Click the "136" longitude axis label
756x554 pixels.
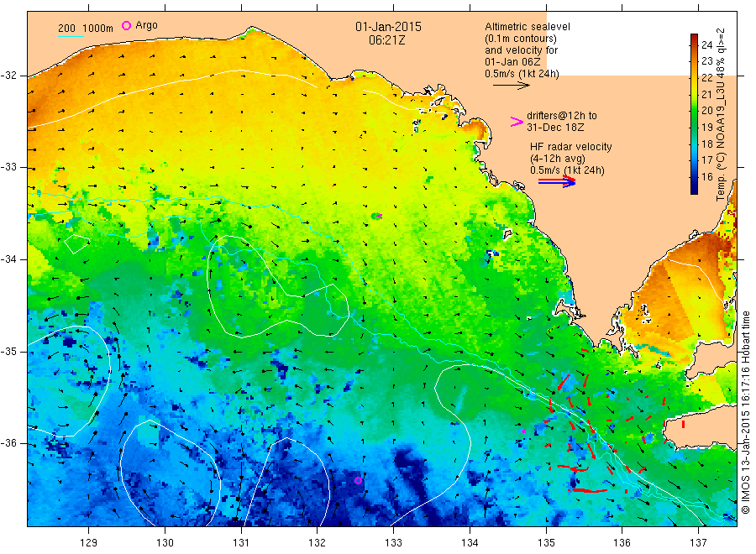coord(622,542)
